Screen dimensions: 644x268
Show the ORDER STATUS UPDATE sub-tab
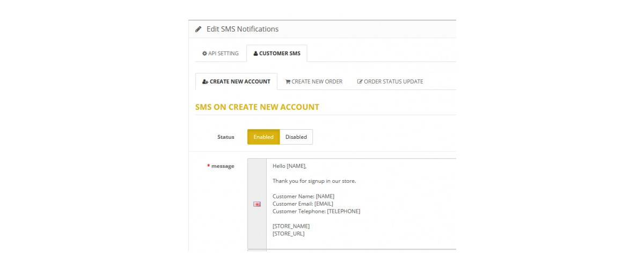pyautogui.click(x=390, y=81)
